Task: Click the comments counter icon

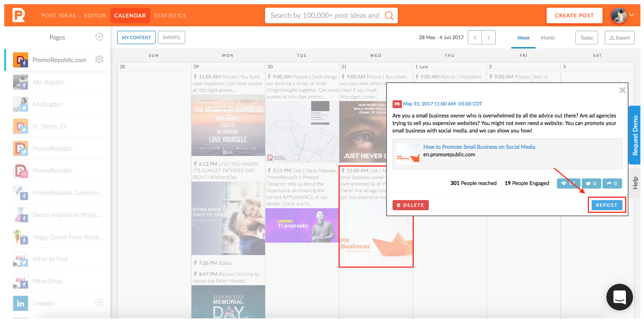Action: tap(591, 183)
